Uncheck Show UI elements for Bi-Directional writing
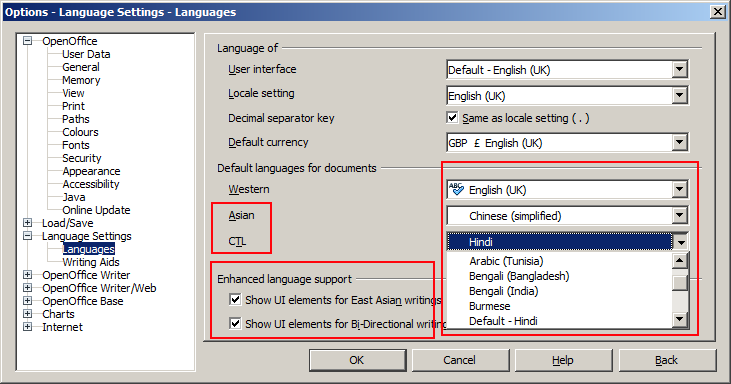This screenshot has width=731, height=384. point(235,323)
